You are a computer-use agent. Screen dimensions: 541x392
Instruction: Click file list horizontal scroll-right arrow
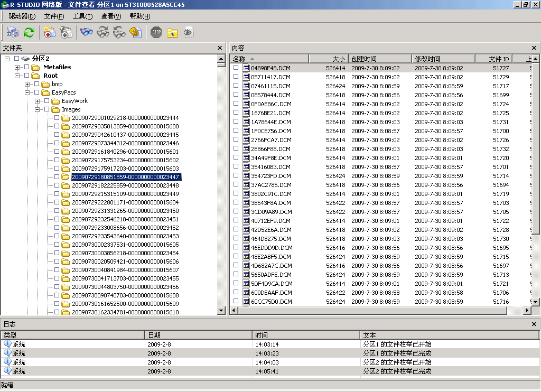pos(527,311)
